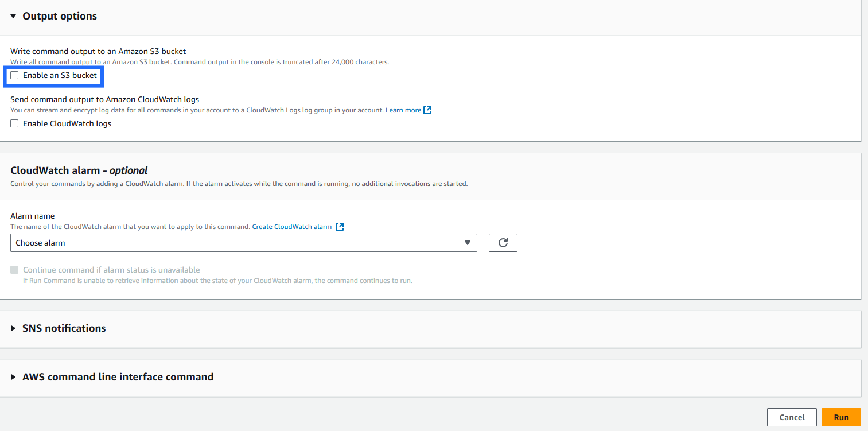Follow the Create CloudWatch alarm link

click(x=291, y=227)
